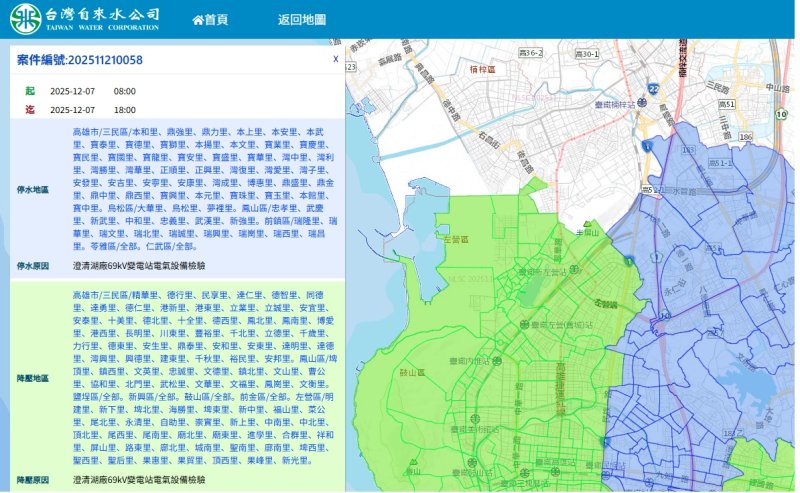
Task: Click the Taiwan Water Corporation logo
Action: click(85, 19)
